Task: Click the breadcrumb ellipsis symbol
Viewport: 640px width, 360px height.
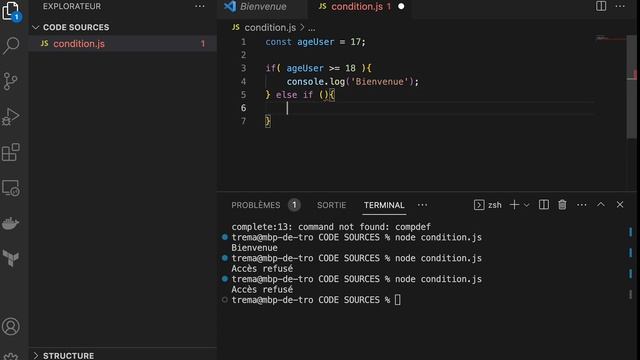Action: pos(311,28)
